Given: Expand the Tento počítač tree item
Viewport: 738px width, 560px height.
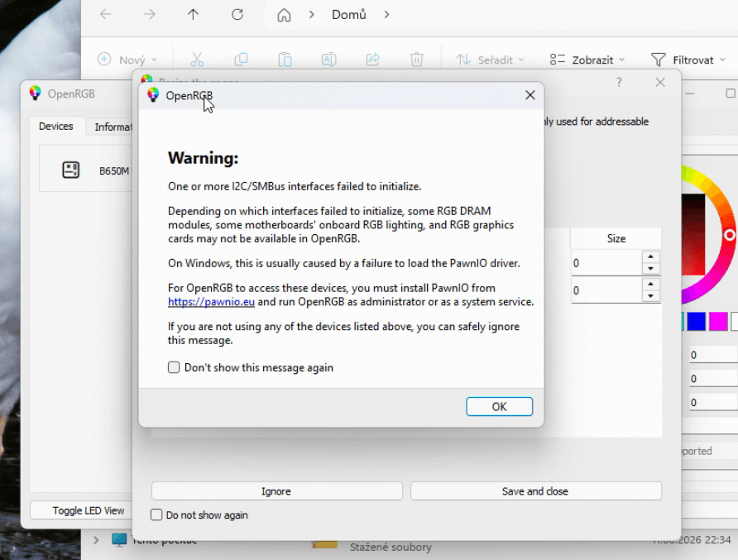Looking at the screenshot, I should 96,540.
